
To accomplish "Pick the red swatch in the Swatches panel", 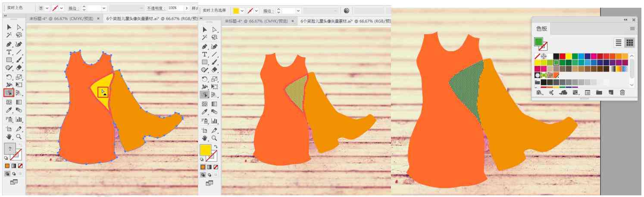I will tap(562, 56).
